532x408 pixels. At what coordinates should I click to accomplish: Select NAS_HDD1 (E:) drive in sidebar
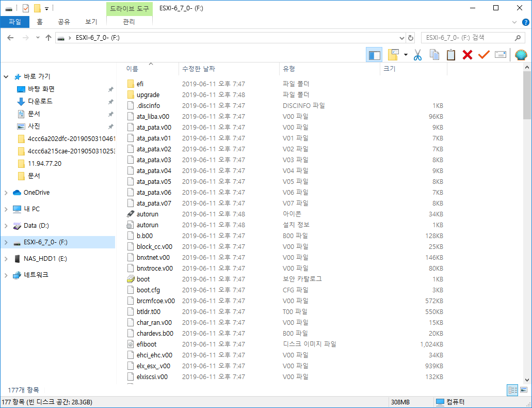coord(45,259)
